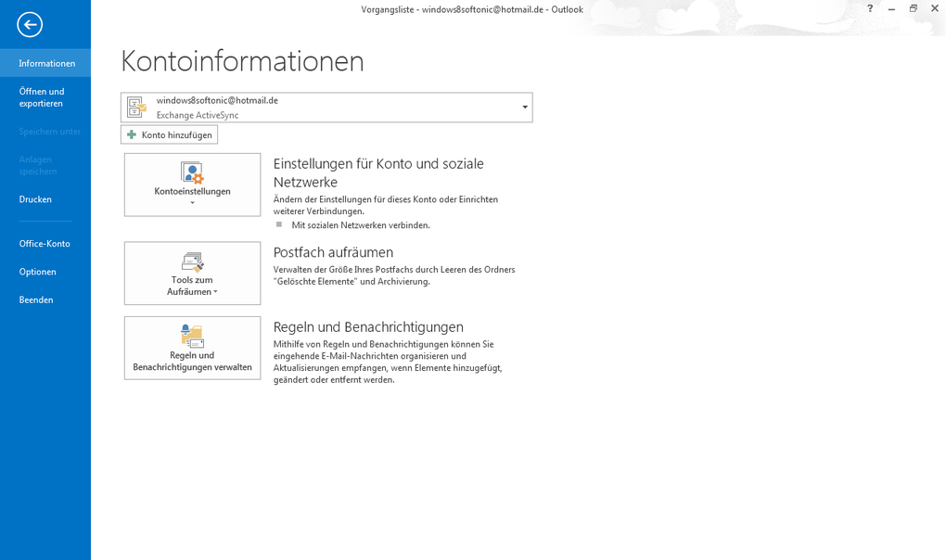Click the Tools zum Aufräumen broom icon

point(193,262)
